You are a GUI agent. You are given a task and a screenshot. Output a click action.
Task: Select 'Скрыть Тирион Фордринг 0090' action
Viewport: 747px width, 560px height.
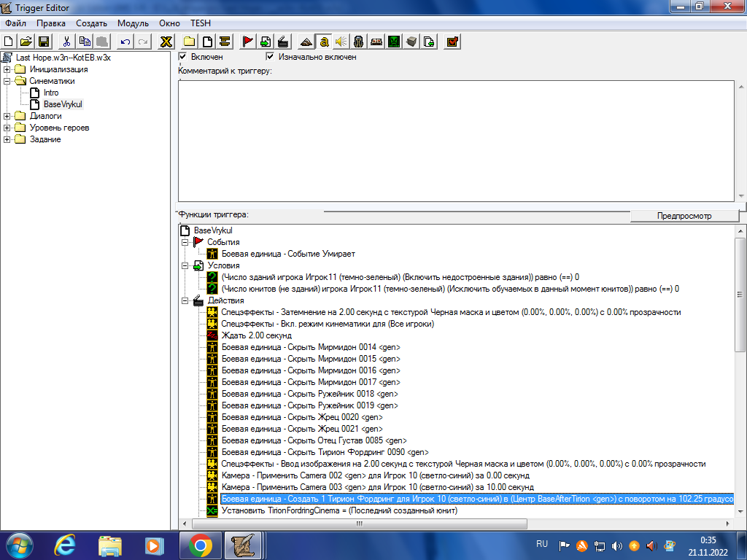pyautogui.click(x=325, y=452)
